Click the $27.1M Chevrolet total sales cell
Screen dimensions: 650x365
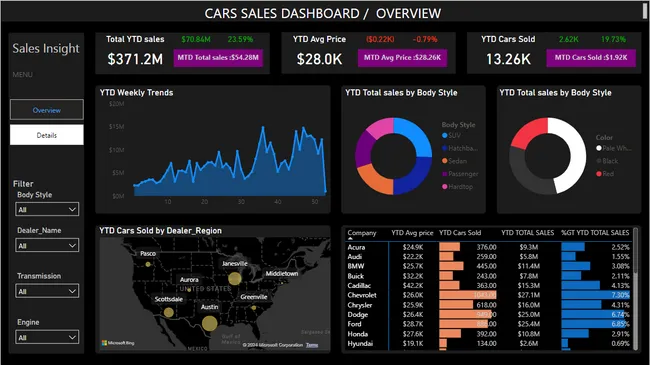click(x=529, y=295)
